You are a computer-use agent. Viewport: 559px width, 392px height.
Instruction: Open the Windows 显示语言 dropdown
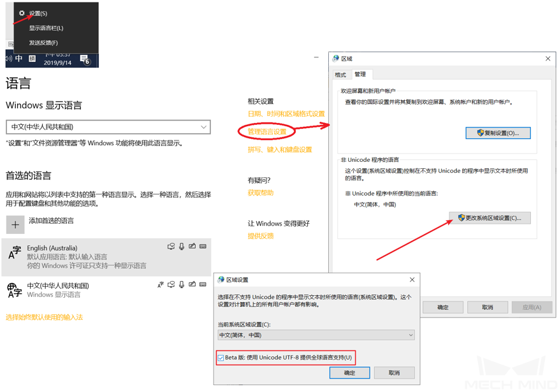108,127
